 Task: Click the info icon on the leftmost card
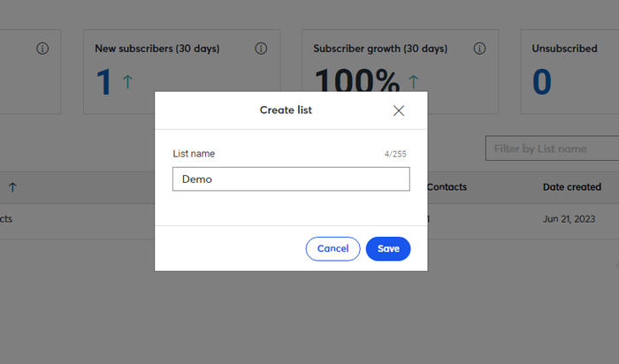42,49
